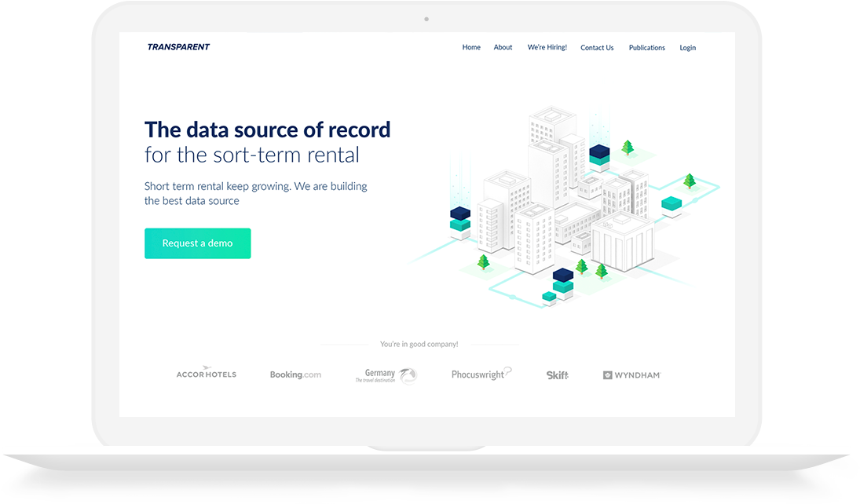Viewport: 860px width, 504px height.
Task: Click the Wyndham logo
Action: coord(631,375)
